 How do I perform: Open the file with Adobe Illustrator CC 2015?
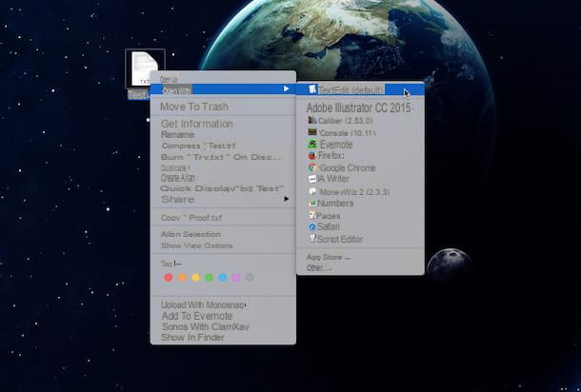[359, 108]
